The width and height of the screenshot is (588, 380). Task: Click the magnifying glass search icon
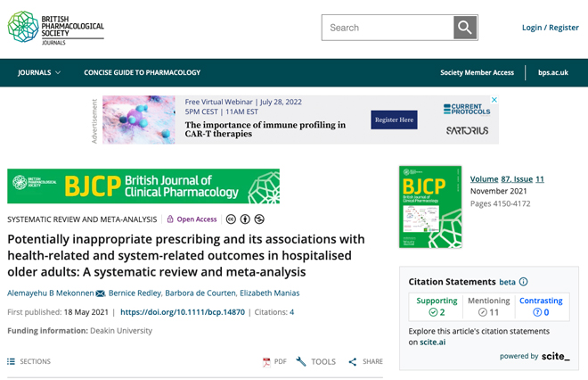(x=465, y=28)
